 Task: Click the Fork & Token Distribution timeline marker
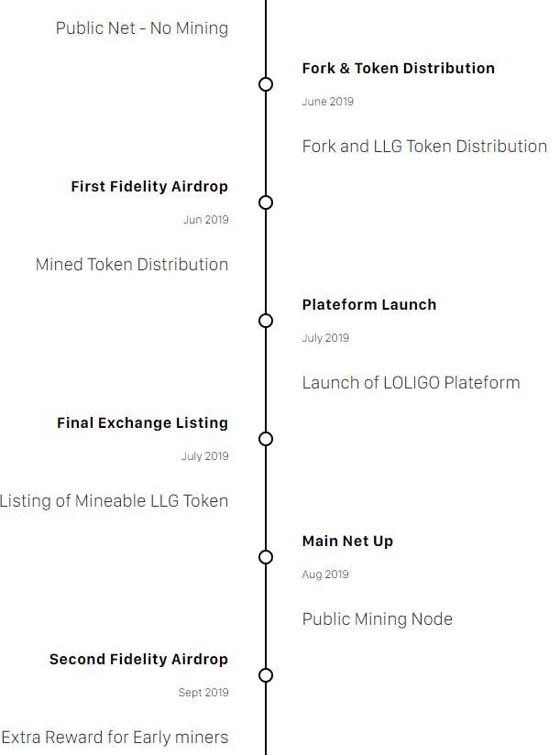coord(266,84)
